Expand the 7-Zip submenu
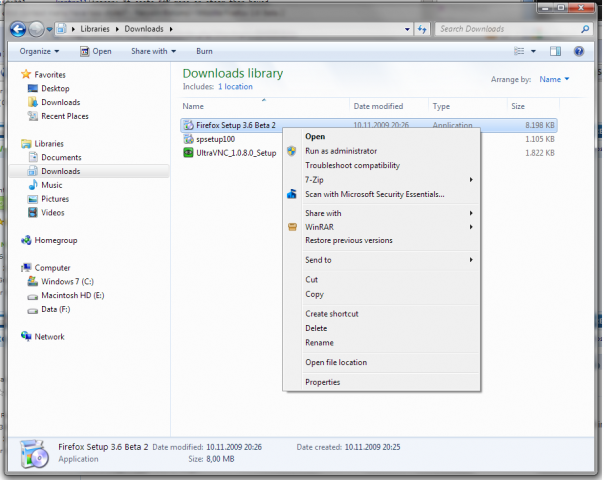 click(x=390, y=180)
